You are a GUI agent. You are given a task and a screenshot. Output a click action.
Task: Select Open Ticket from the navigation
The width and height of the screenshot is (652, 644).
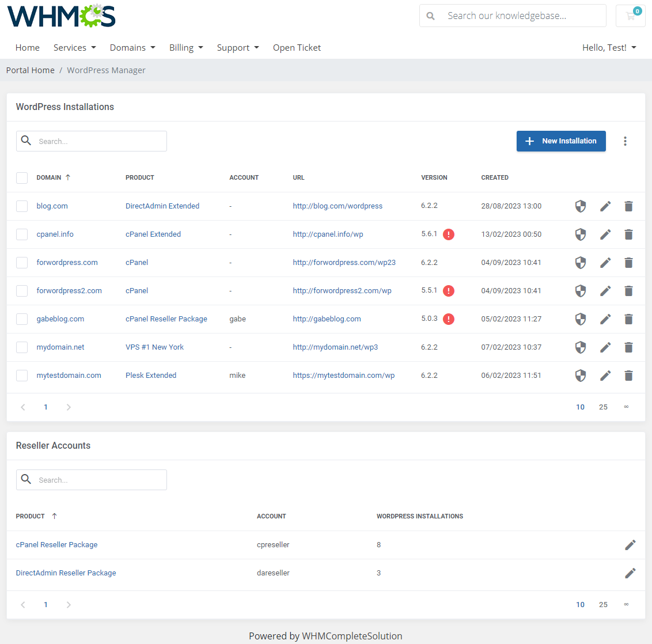pyautogui.click(x=297, y=47)
